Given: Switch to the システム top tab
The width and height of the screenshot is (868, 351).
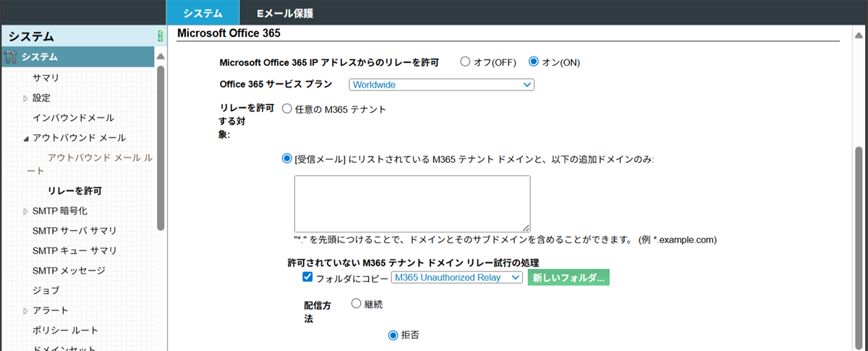Looking at the screenshot, I should click(x=203, y=13).
